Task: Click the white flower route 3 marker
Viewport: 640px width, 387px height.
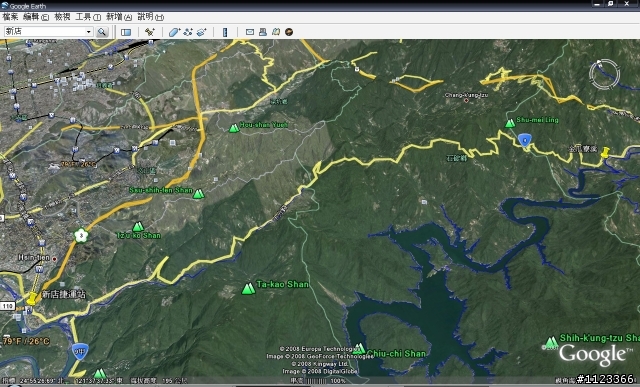Action: [x=81, y=235]
